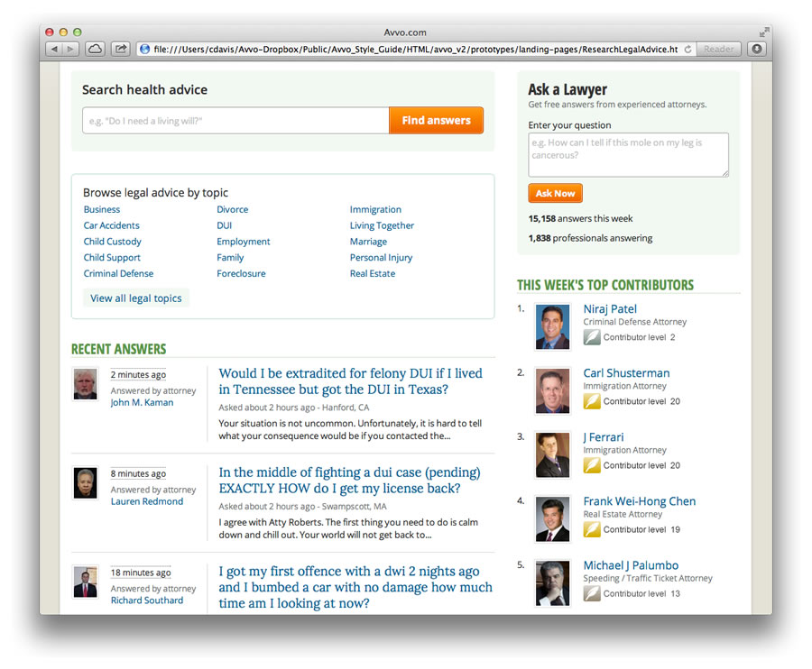Screen dimensions: 812x669
Task: Open the Divorce topic link
Action: (233, 209)
